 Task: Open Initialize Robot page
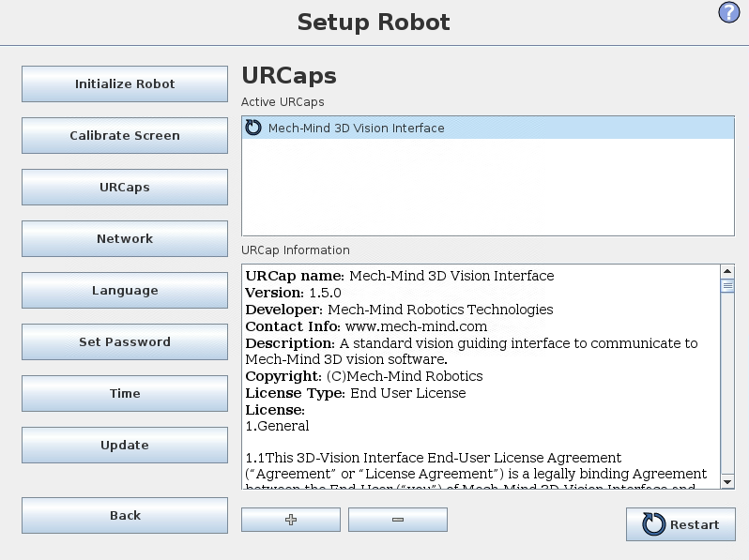(x=125, y=83)
